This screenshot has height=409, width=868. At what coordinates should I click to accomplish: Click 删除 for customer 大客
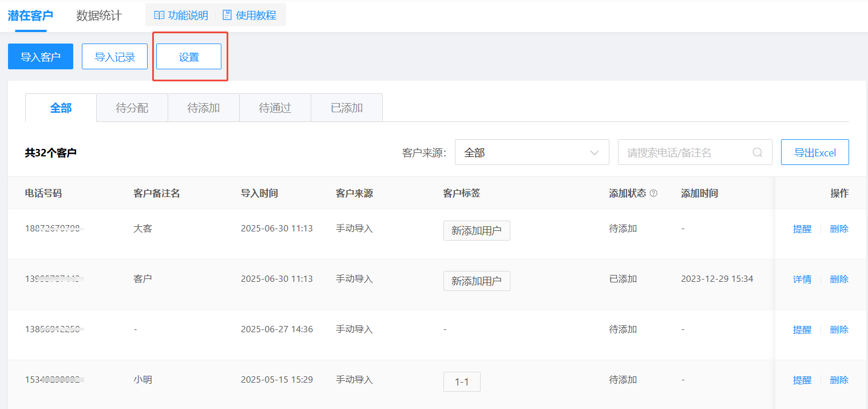point(839,229)
